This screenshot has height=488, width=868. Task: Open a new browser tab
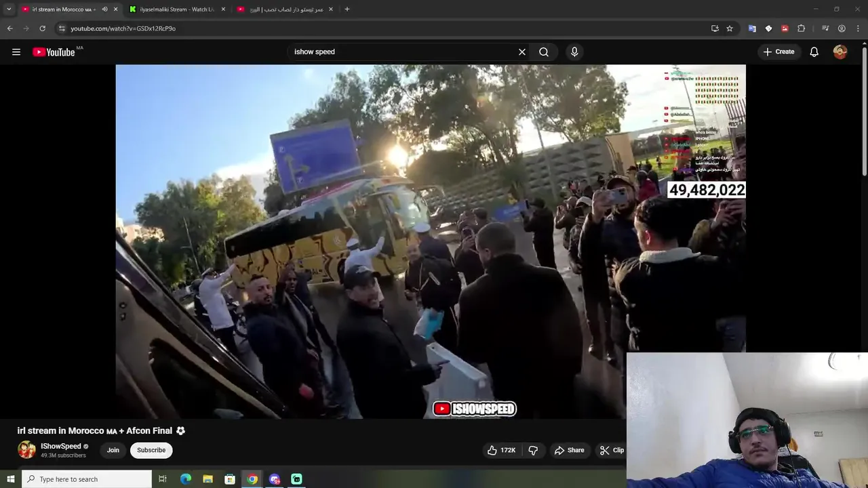pos(347,9)
